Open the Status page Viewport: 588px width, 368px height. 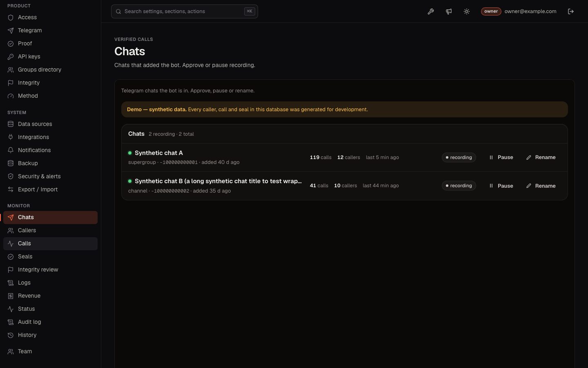[50, 309]
